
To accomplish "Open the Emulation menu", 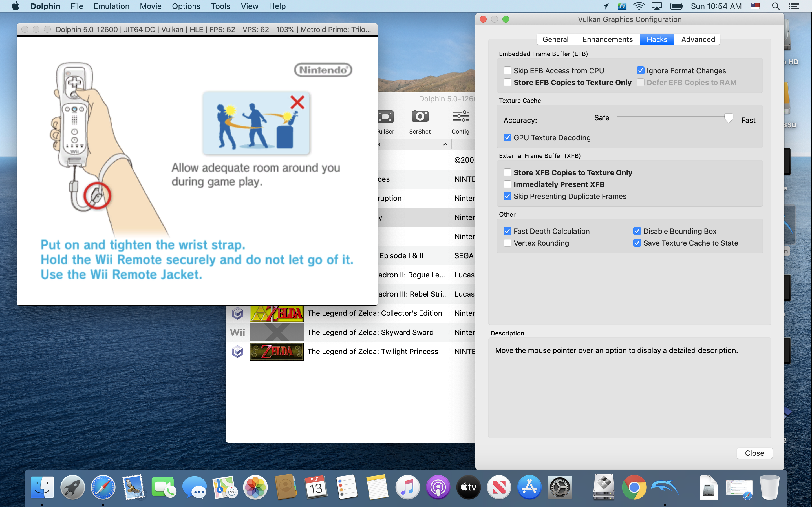I will pyautogui.click(x=111, y=6).
